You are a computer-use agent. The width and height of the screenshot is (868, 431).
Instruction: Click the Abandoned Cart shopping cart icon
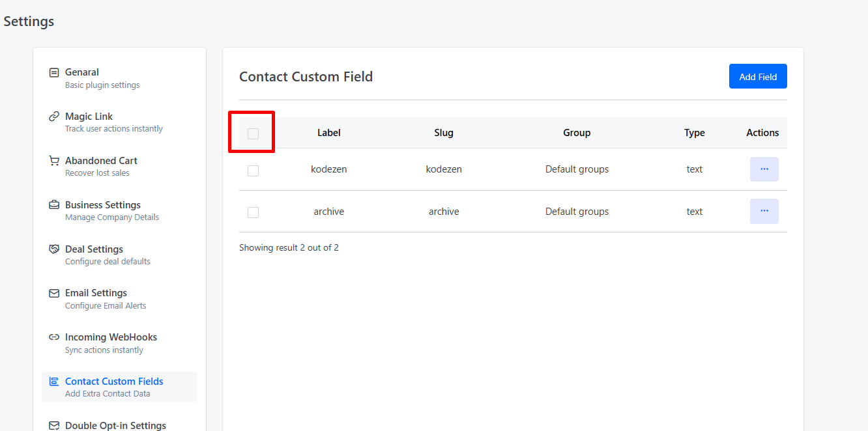(54, 161)
